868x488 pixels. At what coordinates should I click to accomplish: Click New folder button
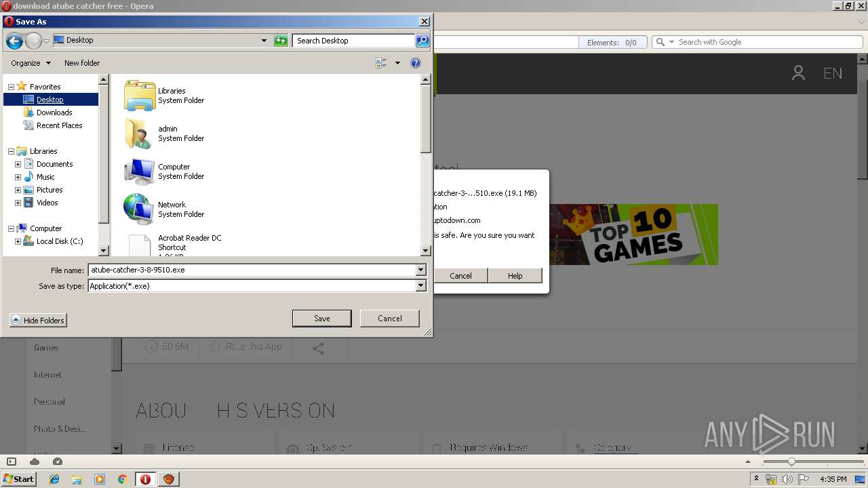pos(82,63)
